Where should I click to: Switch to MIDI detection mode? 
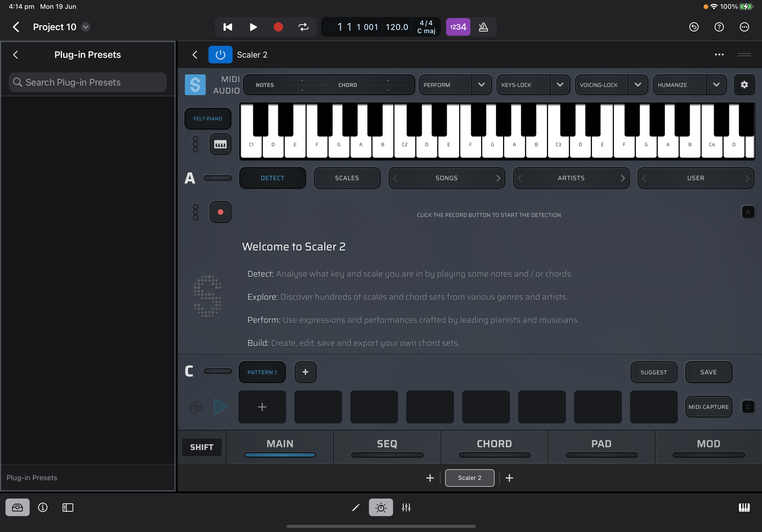(230, 79)
